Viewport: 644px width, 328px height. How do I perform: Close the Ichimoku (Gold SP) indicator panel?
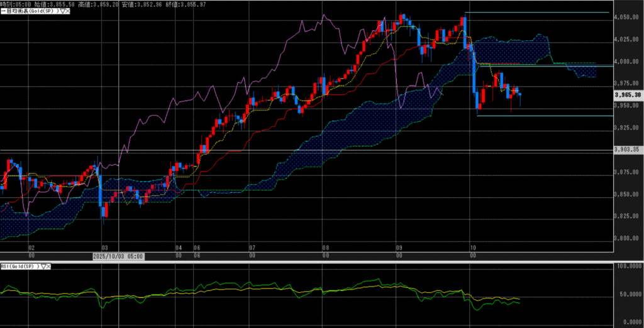pos(67,11)
